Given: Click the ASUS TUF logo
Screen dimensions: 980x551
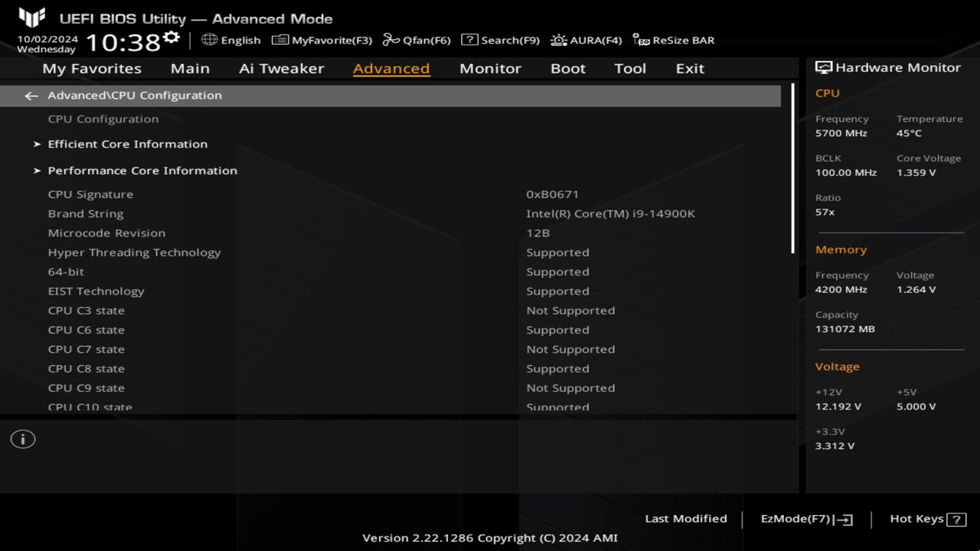Looking at the screenshot, I should [x=32, y=17].
